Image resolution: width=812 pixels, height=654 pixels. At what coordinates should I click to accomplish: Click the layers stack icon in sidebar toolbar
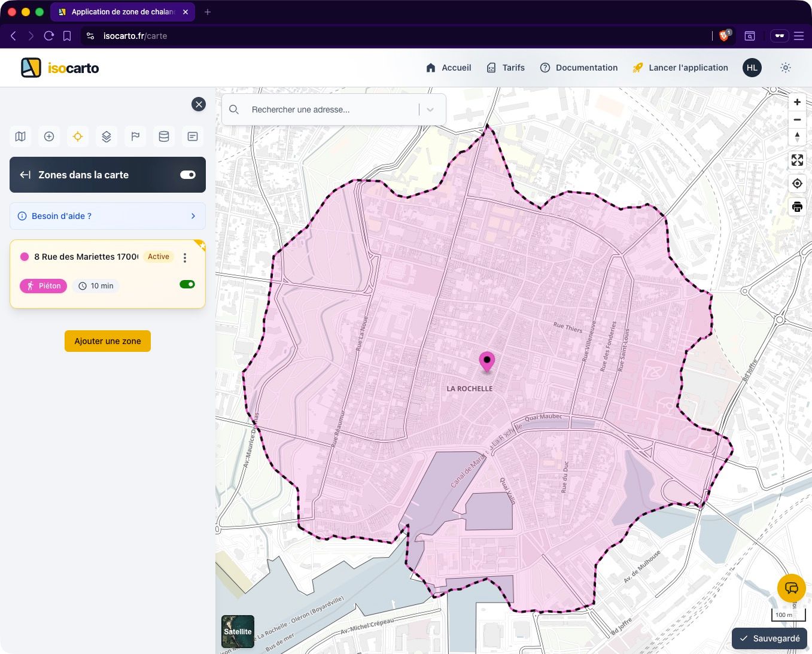pos(107,136)
